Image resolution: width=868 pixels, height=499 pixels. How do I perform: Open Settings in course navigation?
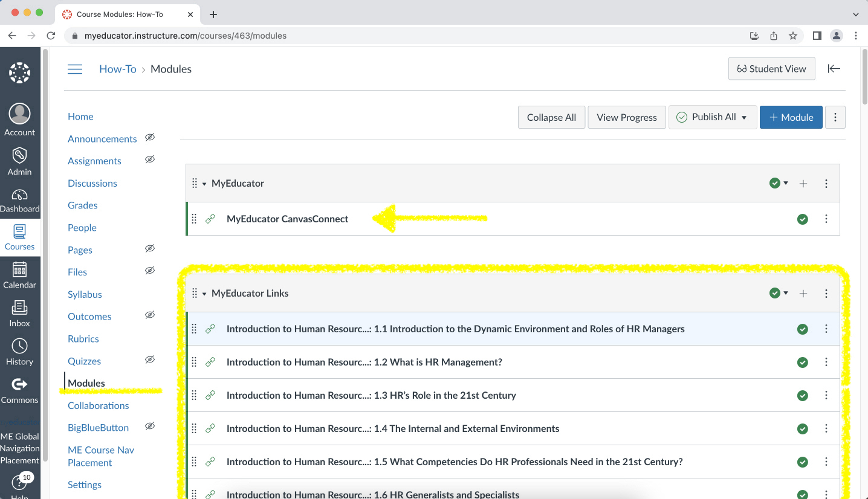coord(85,485)
